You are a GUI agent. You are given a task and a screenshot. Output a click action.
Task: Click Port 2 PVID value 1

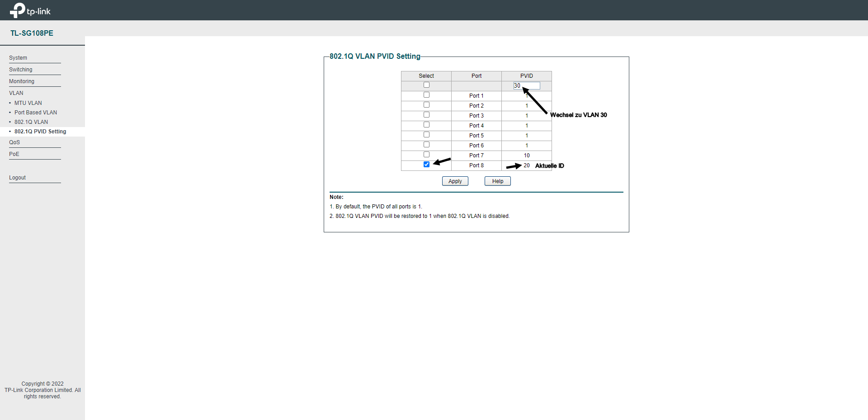(527, 106)
